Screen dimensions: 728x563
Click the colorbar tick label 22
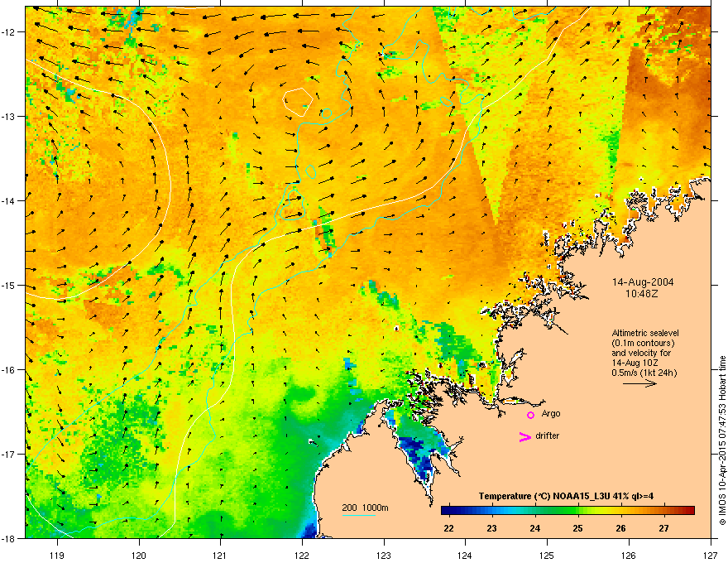[448, 528]
